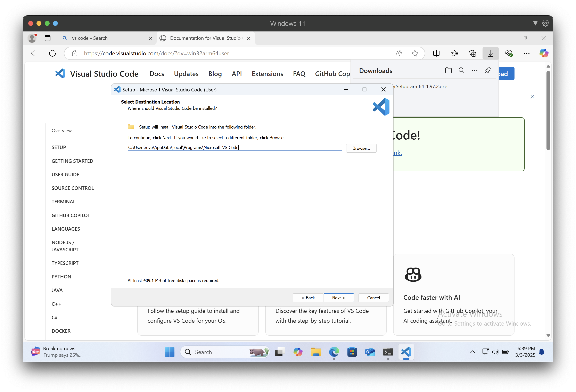
Task: Expand SETUP section in docs sidebar
Action: click(x=59, y=147)
